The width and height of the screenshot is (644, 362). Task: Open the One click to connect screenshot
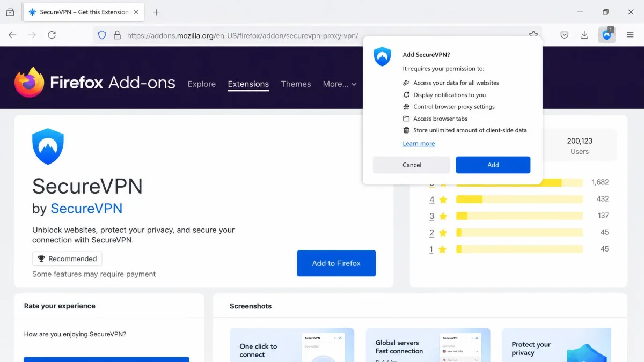pos(292,345)
